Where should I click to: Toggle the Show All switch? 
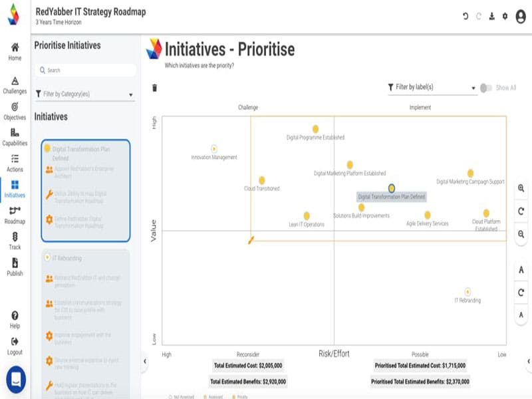(486, 88)
